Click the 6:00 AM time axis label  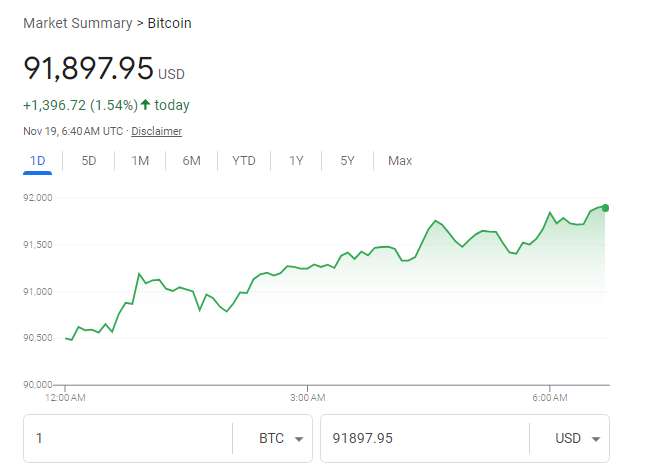(x=550, y=398)
